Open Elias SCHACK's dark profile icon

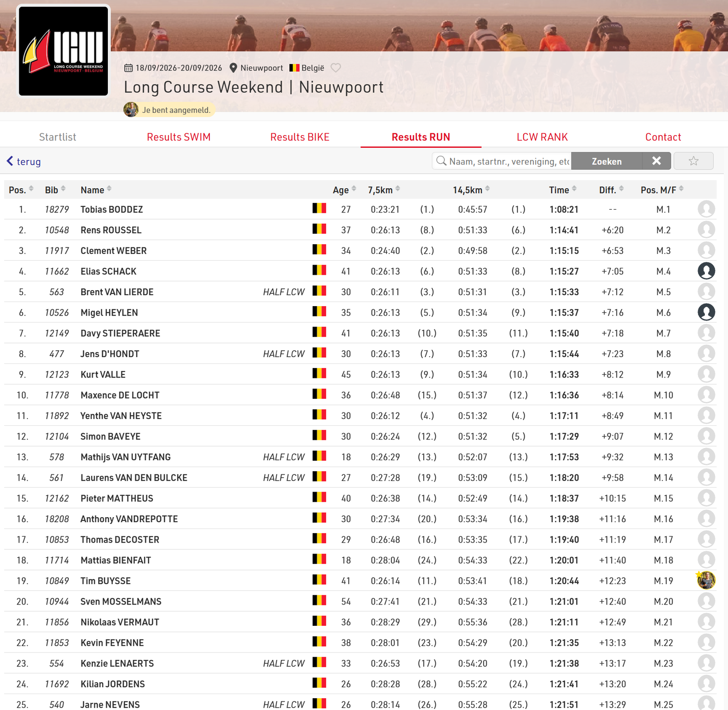706,271
